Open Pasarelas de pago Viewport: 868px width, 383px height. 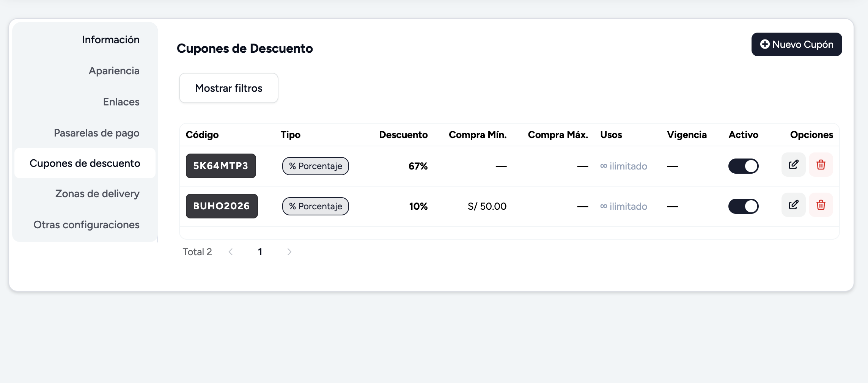(97, 133)
